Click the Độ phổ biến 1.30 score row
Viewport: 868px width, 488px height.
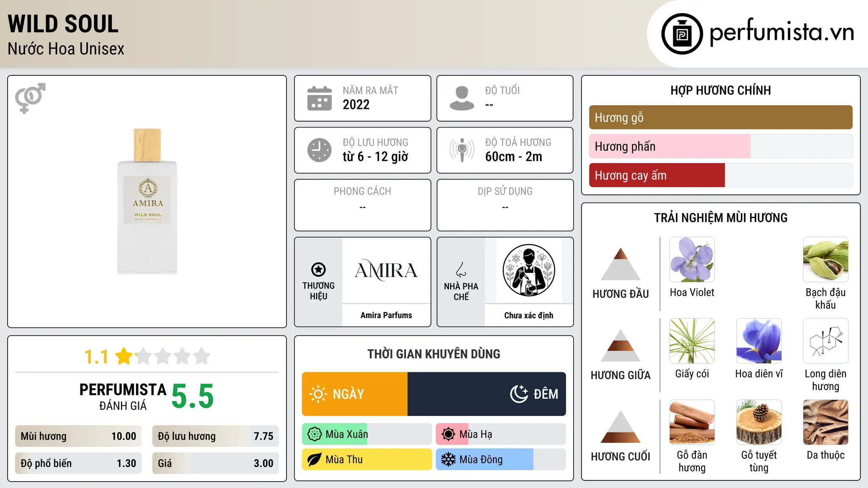pos(78,463)
